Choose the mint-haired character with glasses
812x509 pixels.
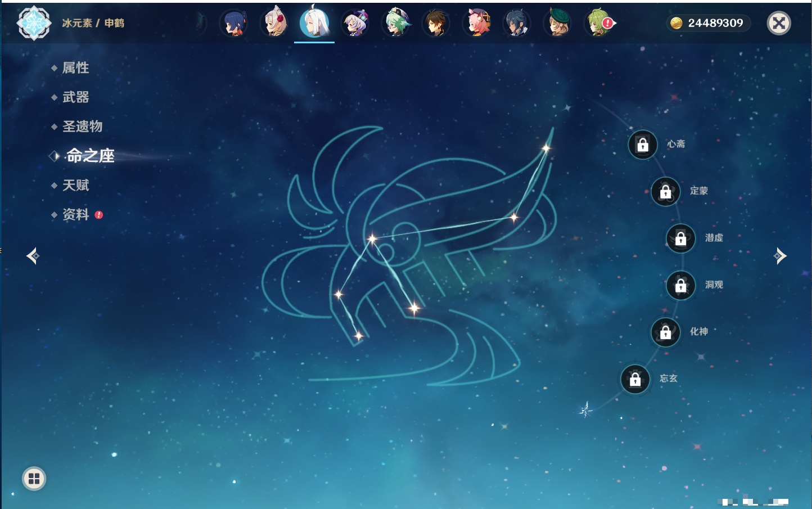point(396,23)
